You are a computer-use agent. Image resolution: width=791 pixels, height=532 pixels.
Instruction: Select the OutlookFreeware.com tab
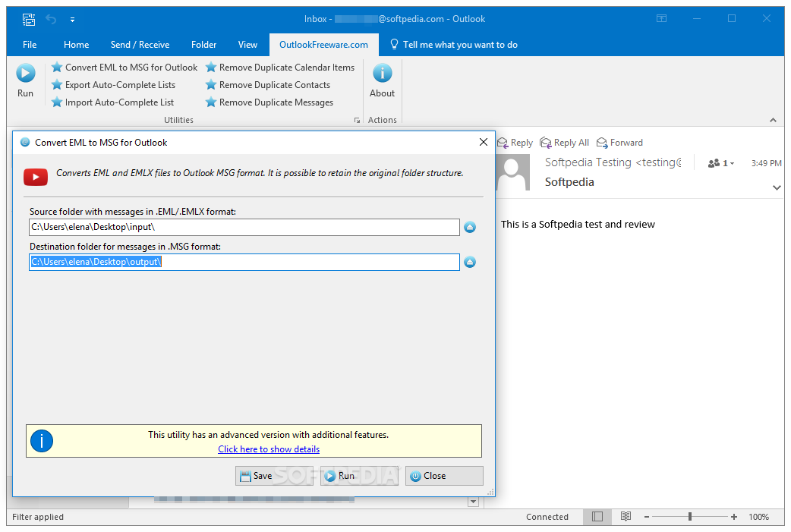pyautogui.click(x=324, y=45)
